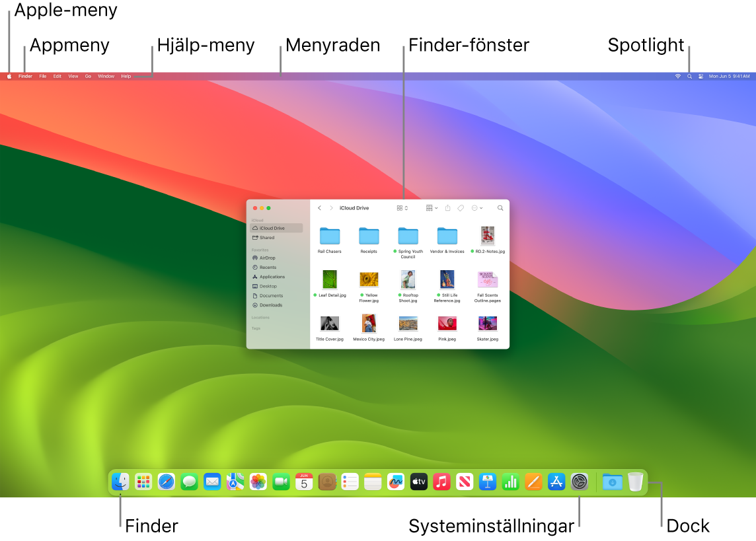This screenshot has height=541, width=756.
Task: Open the Messages app in the Dock
Action: point(190,482)
